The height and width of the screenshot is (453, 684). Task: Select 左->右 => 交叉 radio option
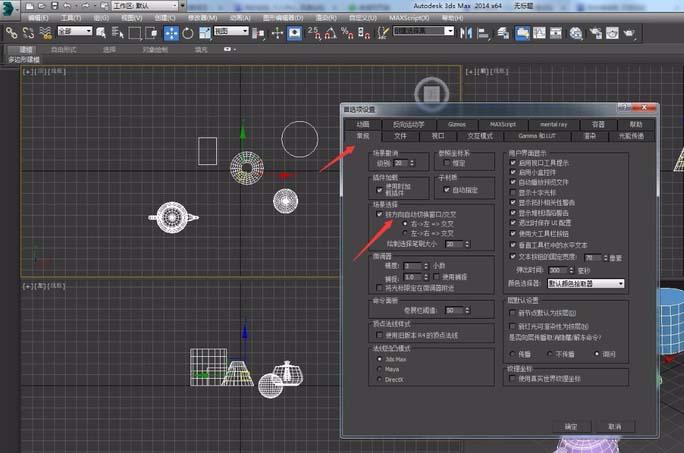pyautogui.click(x=403, y=233)
